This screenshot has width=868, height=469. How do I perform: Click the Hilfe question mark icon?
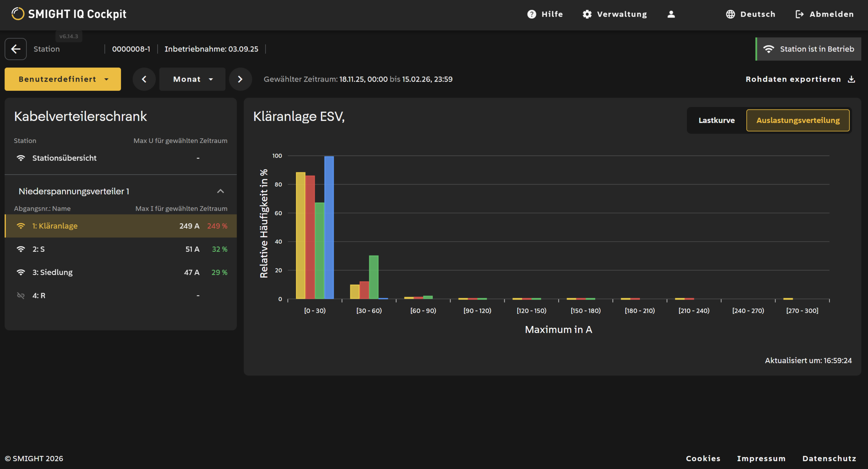coord(532,14)
